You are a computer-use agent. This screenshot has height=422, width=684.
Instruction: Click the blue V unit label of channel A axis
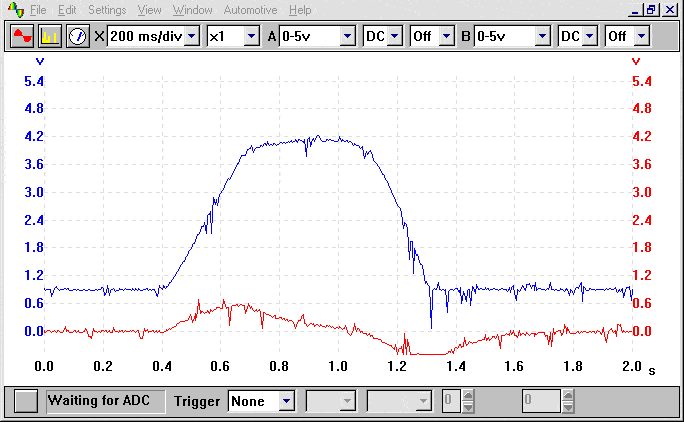point(40,62)
